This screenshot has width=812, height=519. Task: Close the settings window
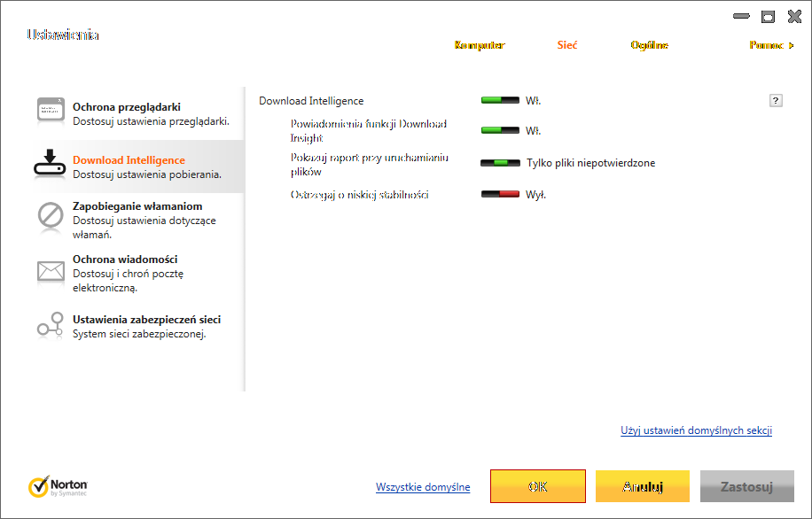point(794,17)
